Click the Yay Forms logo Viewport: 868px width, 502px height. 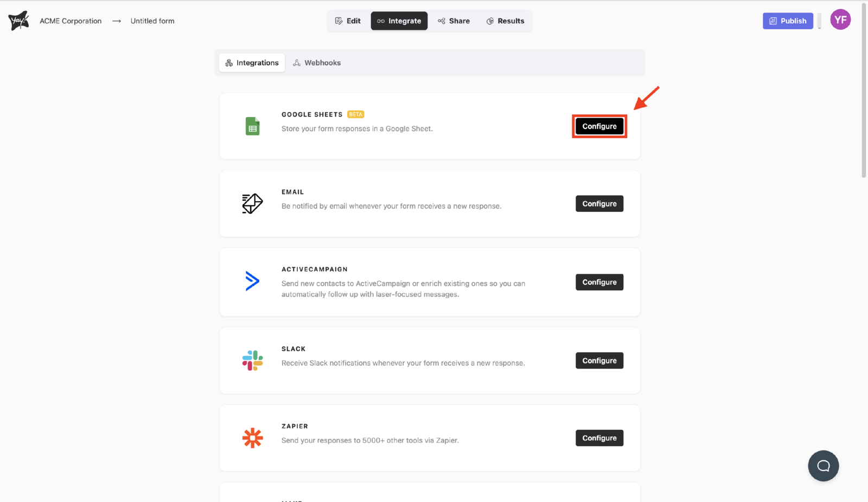(18, 20)
